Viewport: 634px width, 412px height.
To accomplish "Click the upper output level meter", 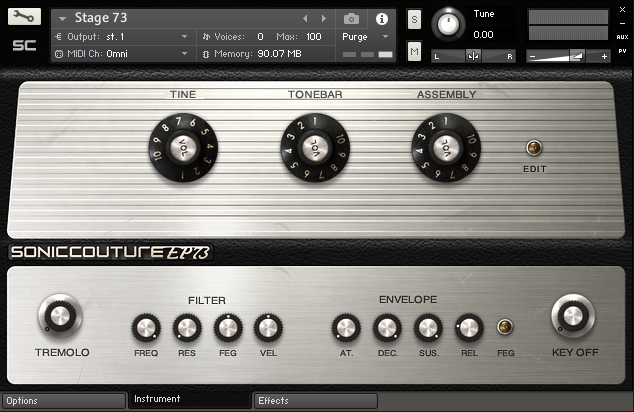I will coord(568,17).
